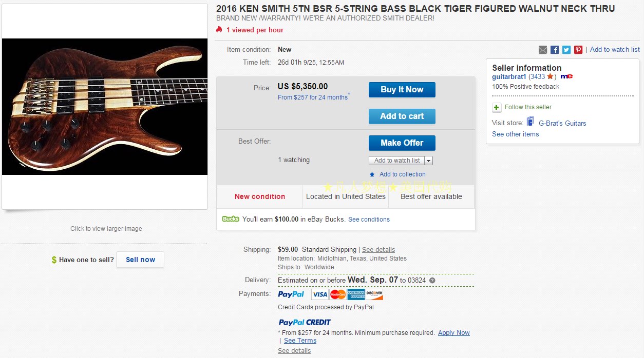
Task: Click the seller's 'me' page icon
Action: pos(566,76)
